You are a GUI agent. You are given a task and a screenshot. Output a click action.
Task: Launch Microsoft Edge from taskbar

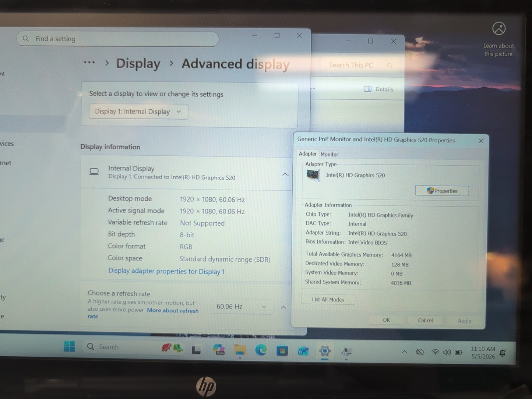(261, 350)
